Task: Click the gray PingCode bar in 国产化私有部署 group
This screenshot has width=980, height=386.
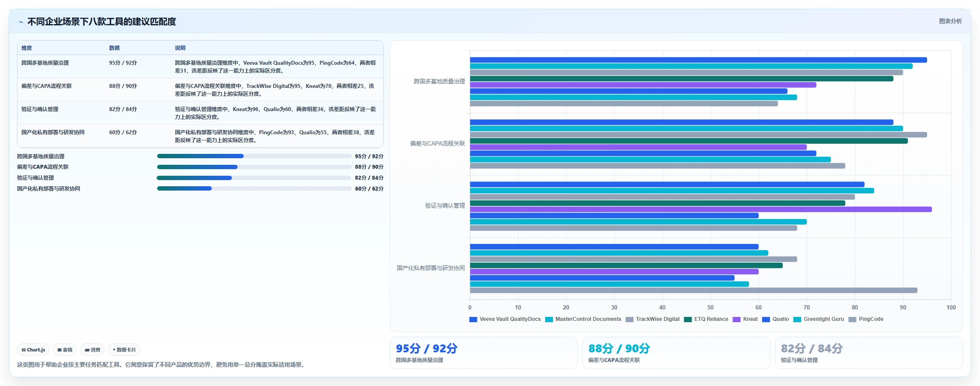Action: (x=694, y=290)
